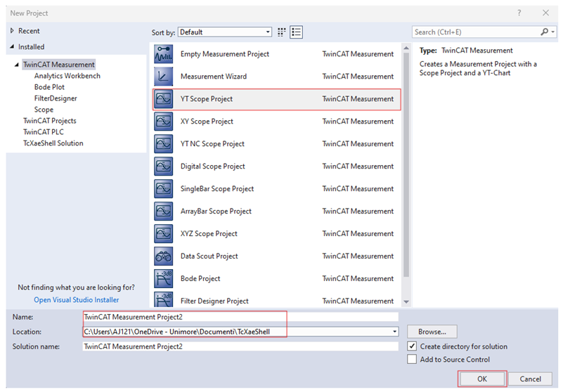Screen dimensions: 563x392
Task: Click the Name input field
Action: click(x=239, y=317)
